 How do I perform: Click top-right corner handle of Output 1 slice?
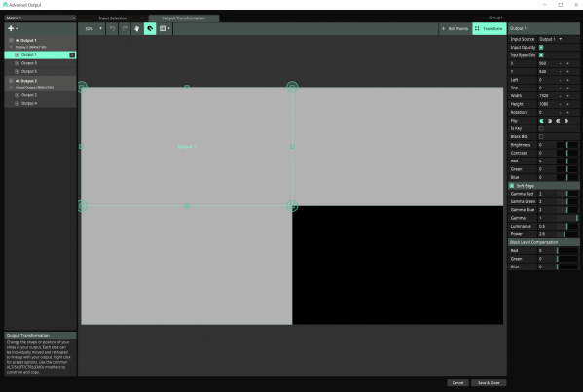click(292, 87)
